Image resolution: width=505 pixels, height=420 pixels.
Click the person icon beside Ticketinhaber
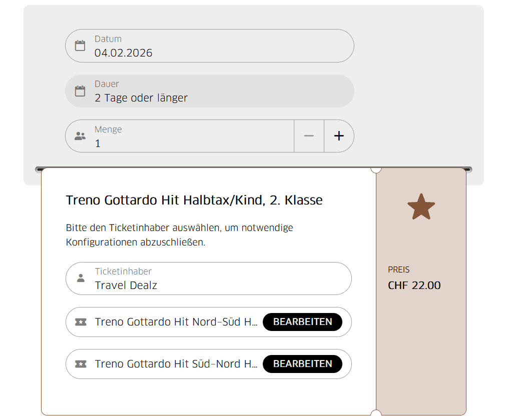(81, 278)
